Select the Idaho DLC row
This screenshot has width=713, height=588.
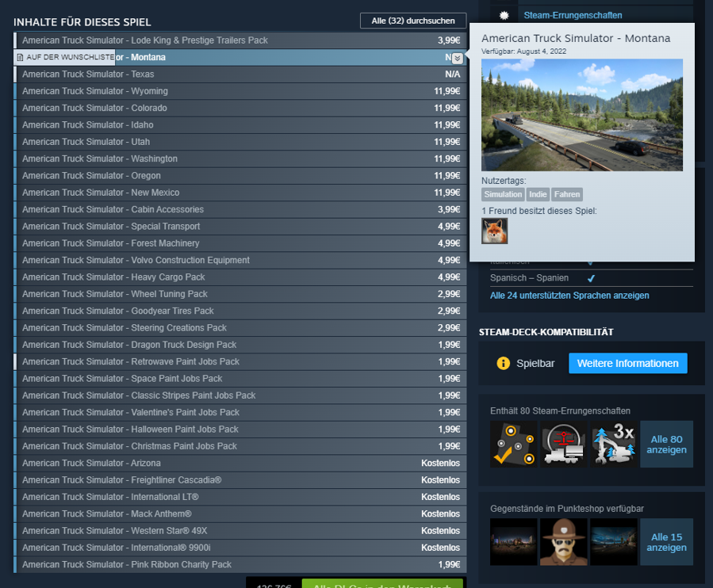pos(240,125)
